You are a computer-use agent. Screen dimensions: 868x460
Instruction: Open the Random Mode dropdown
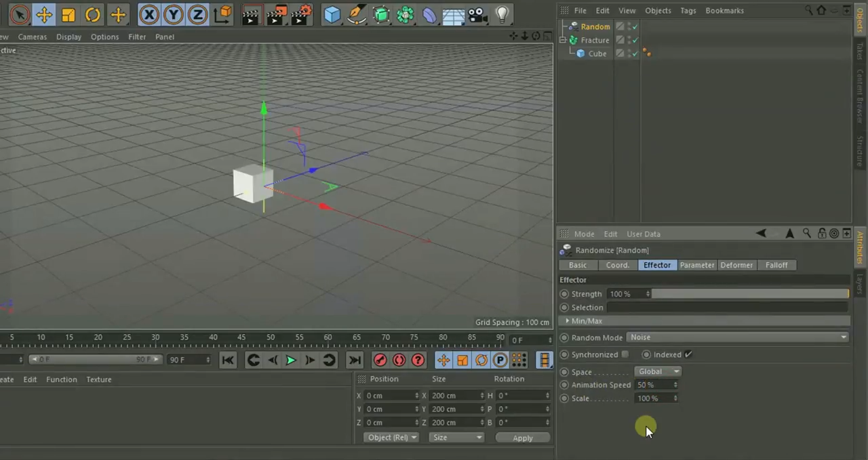coord(738,337)
